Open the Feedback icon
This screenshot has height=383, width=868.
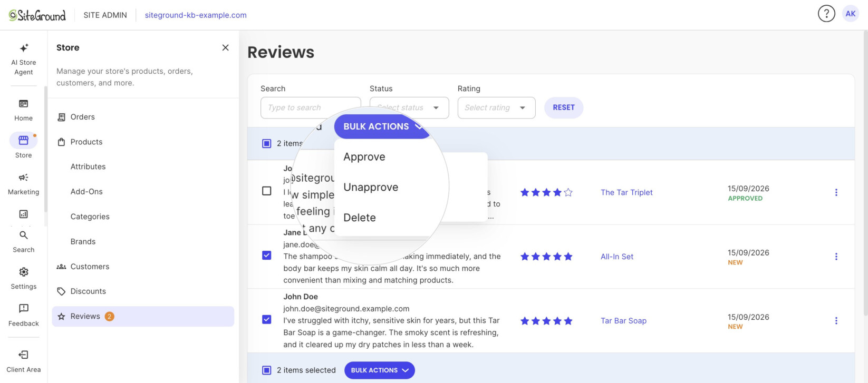pyautogui.click(x=23, y=309)
